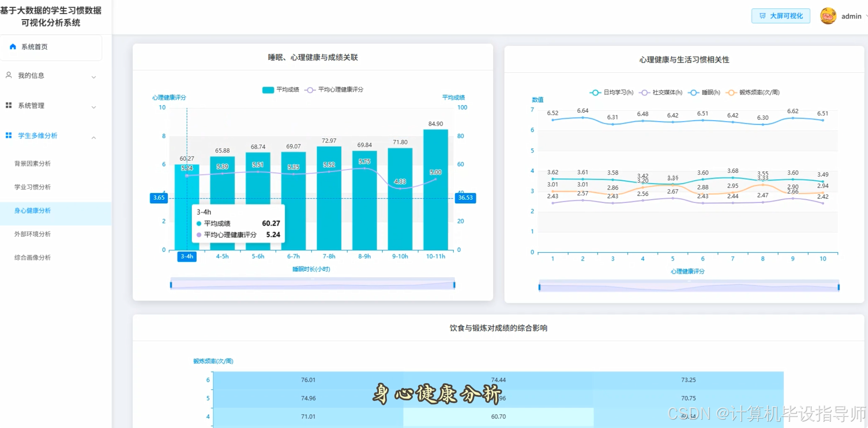Open the 大屏可视化 dashboard button
868x428 pixels.
pos(780,15)
